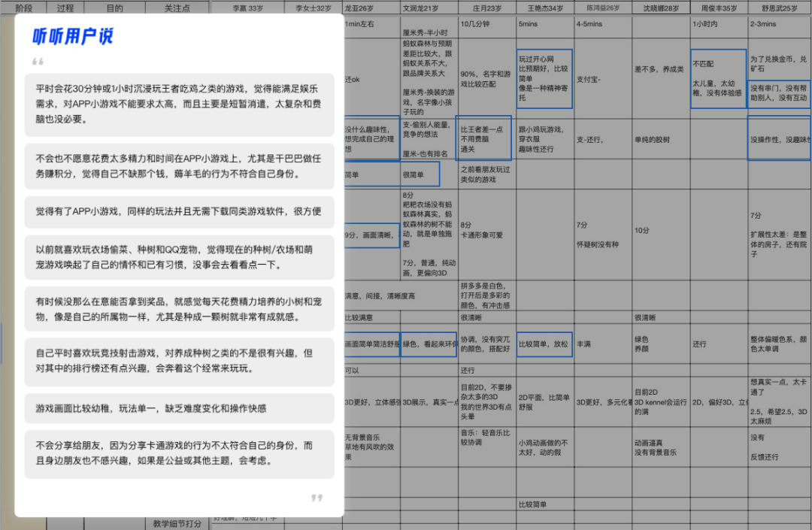
Task: Select the '文润龙21岁' header cell
Action: (x=429, y=8)
